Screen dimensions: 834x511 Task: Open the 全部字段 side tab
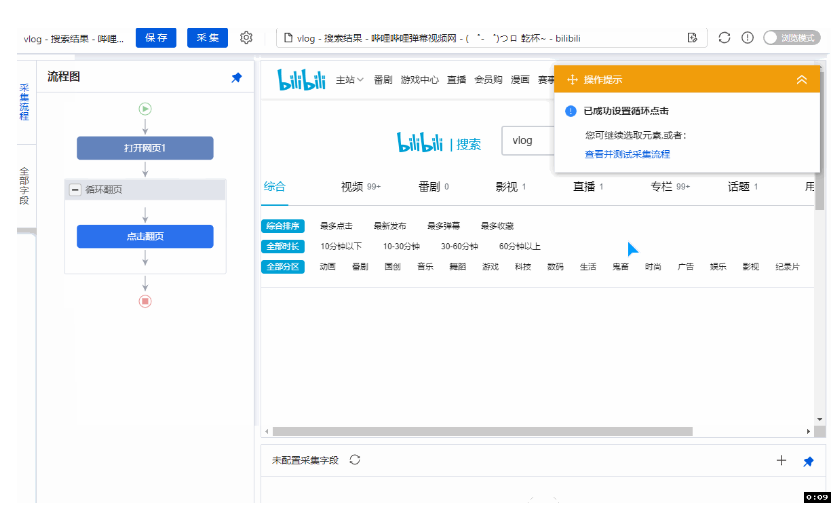24,186
